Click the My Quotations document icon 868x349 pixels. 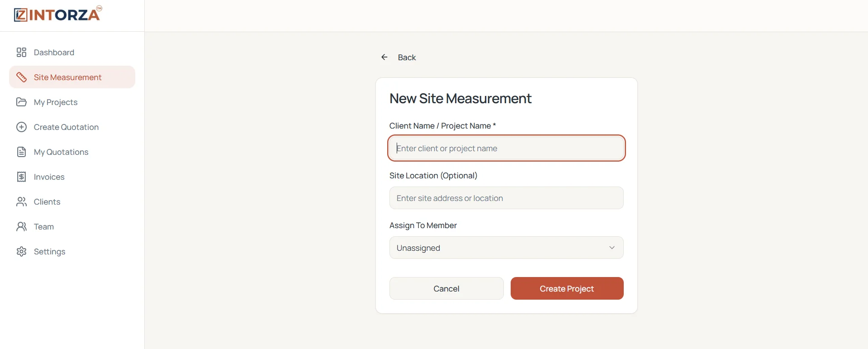pyautogui.click(x=21, y=152)
